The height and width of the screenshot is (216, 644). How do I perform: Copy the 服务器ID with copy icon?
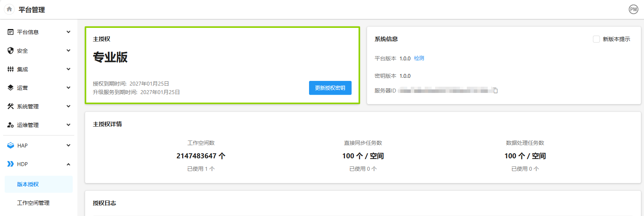pos(495,91)
